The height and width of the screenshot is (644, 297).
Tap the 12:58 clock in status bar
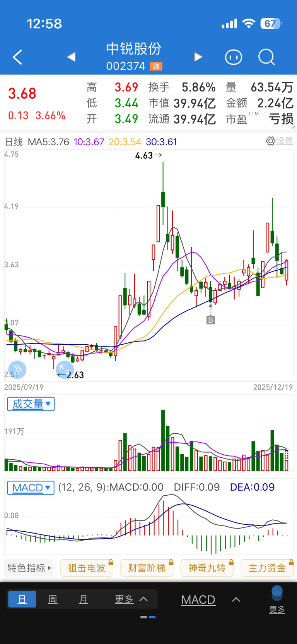pos(44,24)
